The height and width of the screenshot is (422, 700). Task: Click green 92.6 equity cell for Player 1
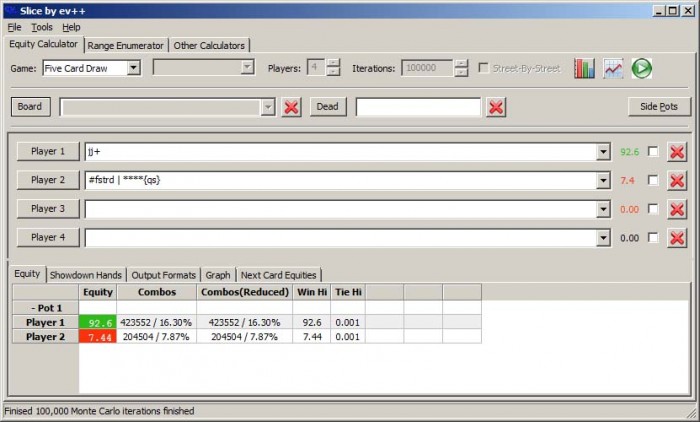click(x=98, y=322)
